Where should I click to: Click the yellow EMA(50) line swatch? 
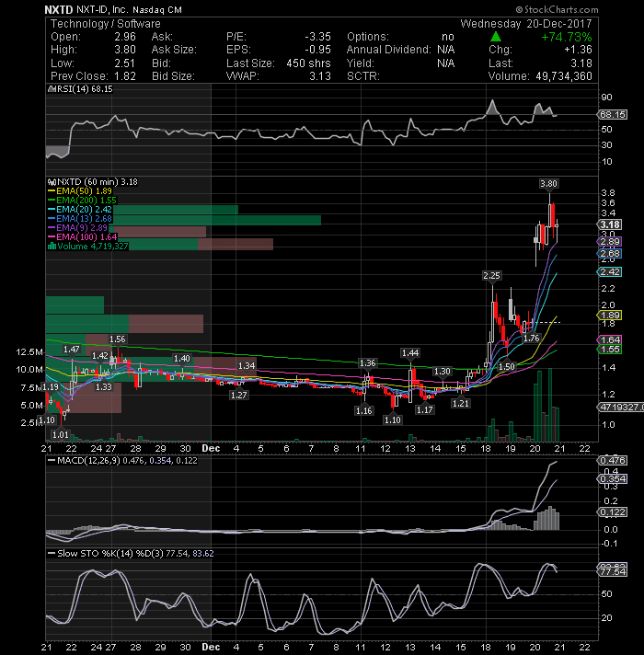click(52, 191)
